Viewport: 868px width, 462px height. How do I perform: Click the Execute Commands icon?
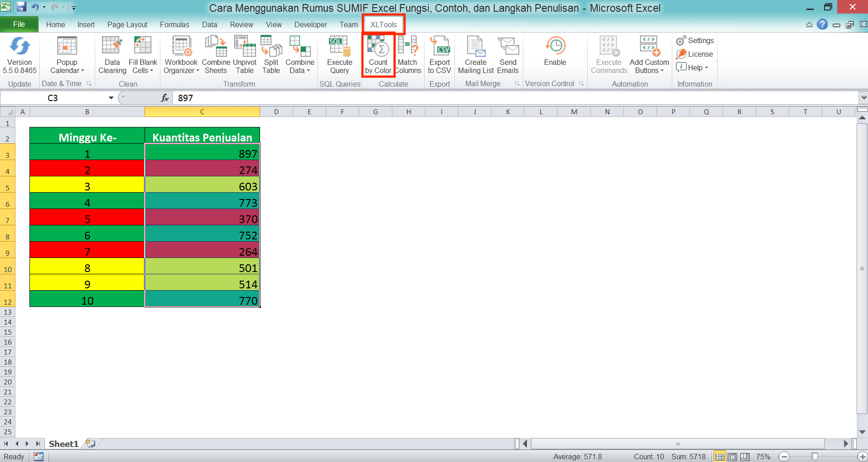(609, 46)
